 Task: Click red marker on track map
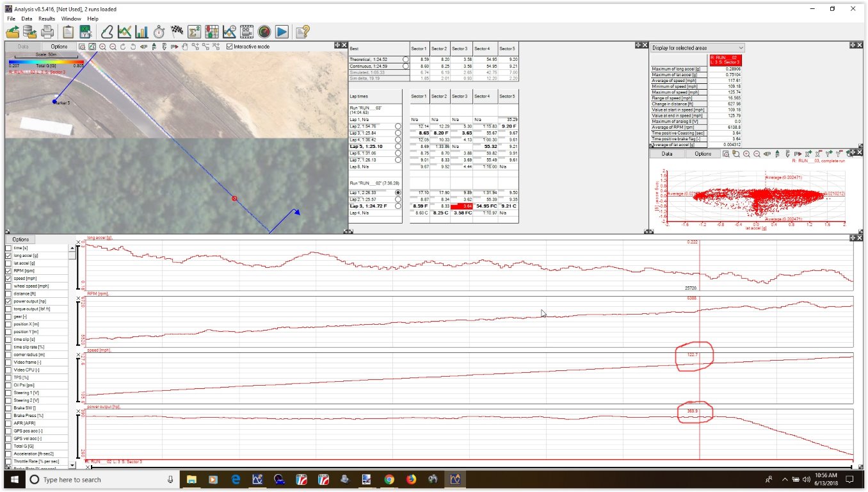234,199
